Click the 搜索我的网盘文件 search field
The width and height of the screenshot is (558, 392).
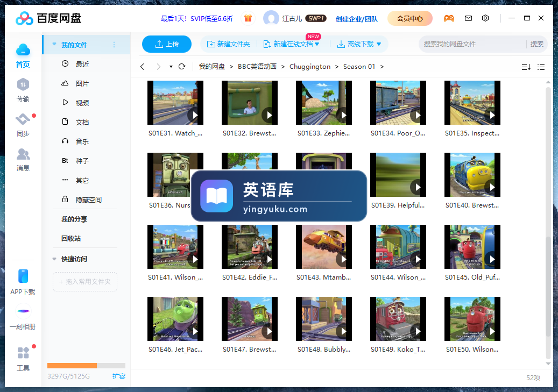[474, 44]
